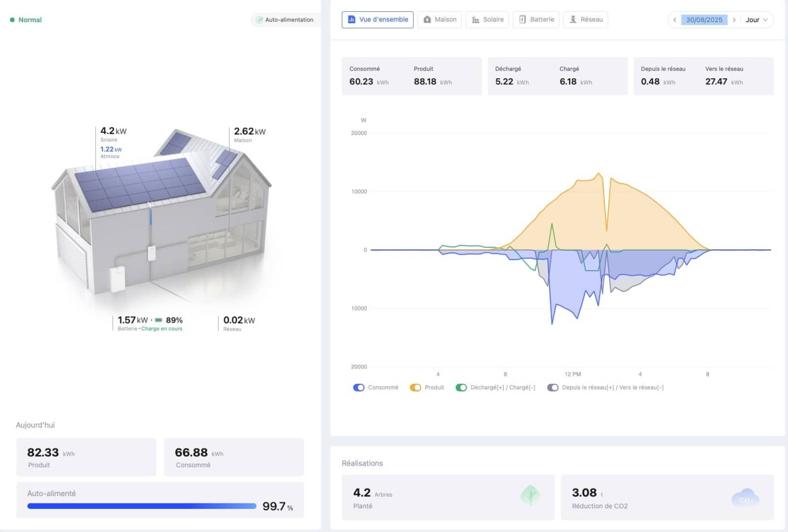Click the green tree icon in Planté card

[530, 497]
